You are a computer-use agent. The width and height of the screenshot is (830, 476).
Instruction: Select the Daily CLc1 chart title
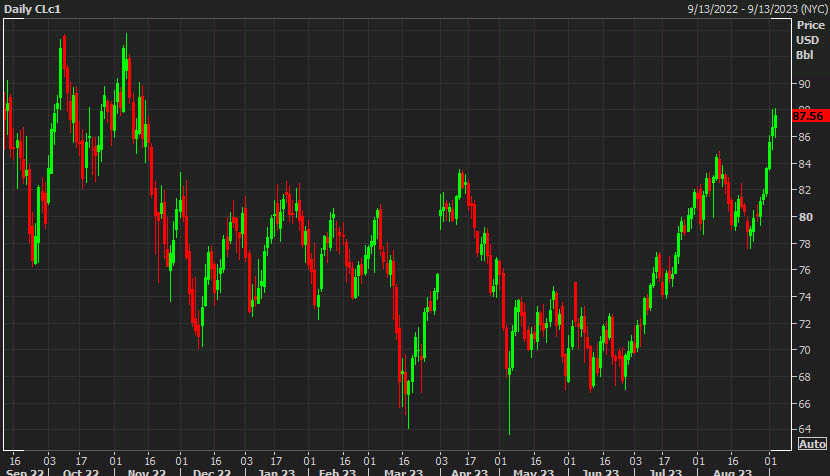(32, 9)
